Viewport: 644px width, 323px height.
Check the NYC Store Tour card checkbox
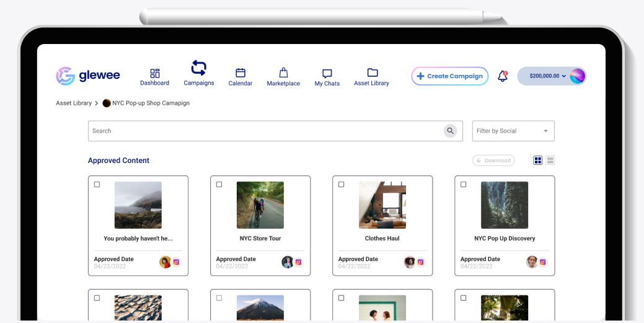[x=219, y=185]
